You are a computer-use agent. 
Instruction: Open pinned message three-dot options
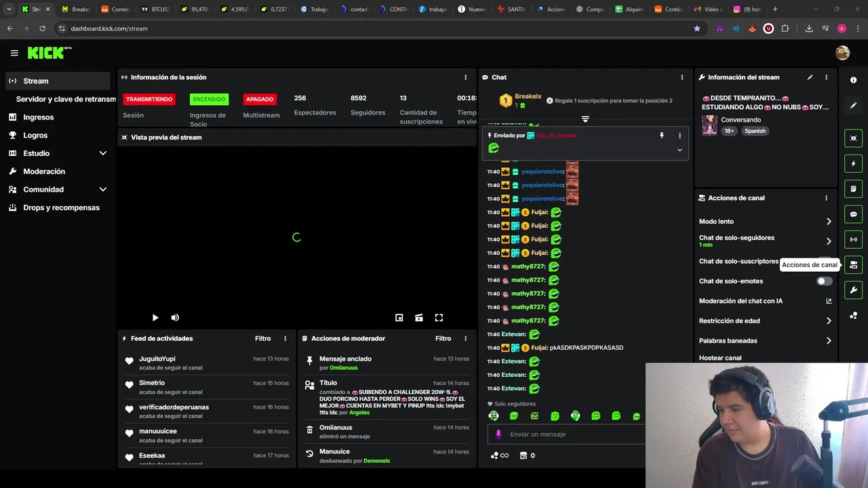[x=679, y=136]
